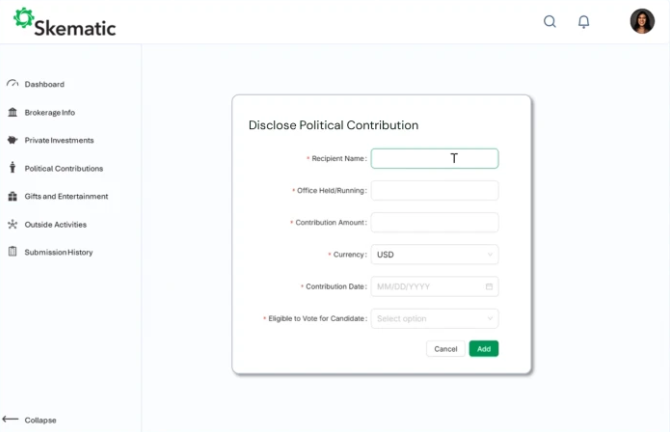
Task: Cancel the political contribution dialog
Action: pyautogui.click(x=446, y=349)
